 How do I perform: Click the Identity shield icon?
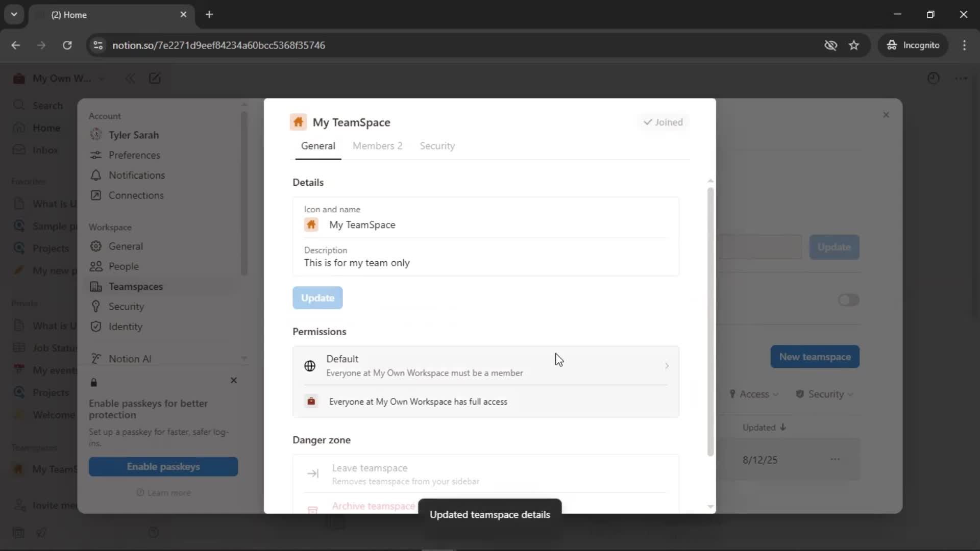pyautogui.click(x=95, y=327)
